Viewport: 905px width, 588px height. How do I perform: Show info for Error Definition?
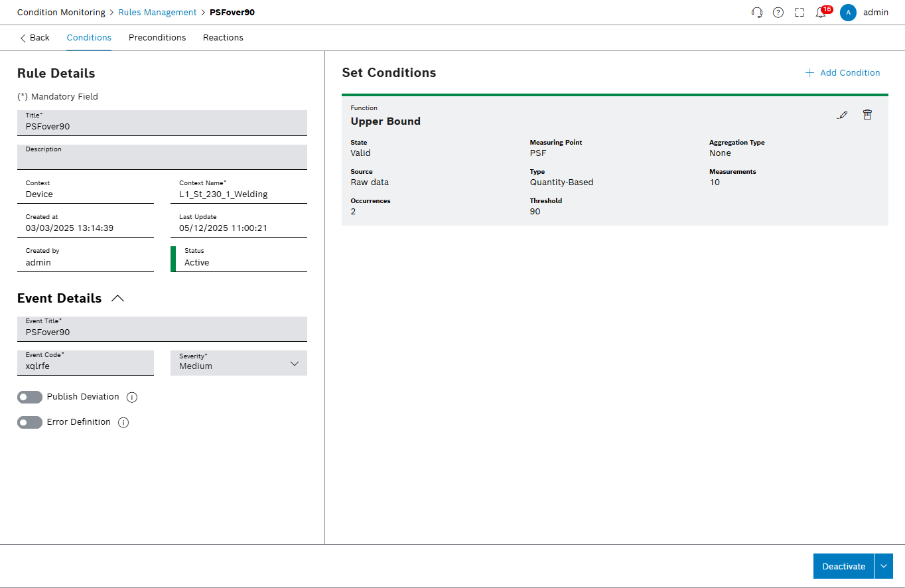[x=123, y=423]
